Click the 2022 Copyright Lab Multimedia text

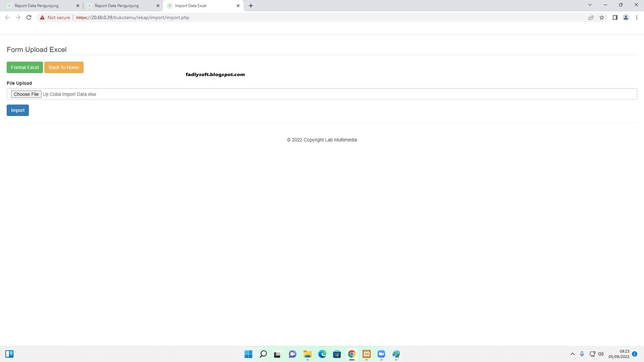pyautogui.click(x=322, y=140)
